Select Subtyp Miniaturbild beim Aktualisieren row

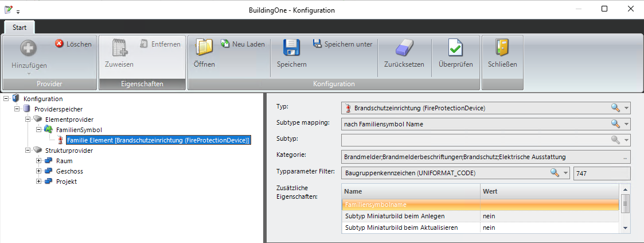point(480,227)
